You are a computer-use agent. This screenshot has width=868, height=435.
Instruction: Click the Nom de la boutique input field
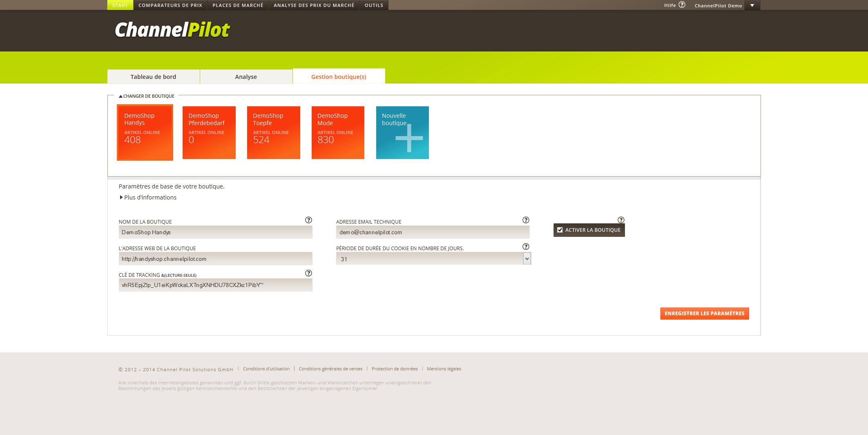point(215,232)
